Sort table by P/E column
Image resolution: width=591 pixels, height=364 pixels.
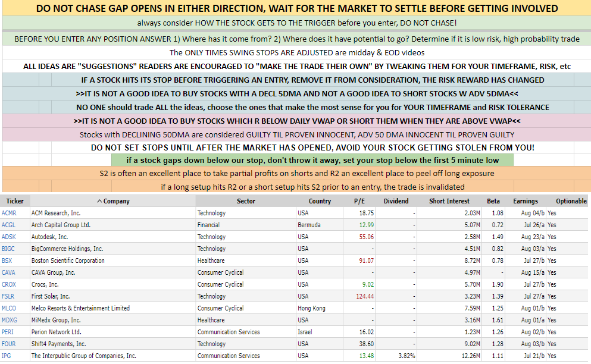coord(359,201)
